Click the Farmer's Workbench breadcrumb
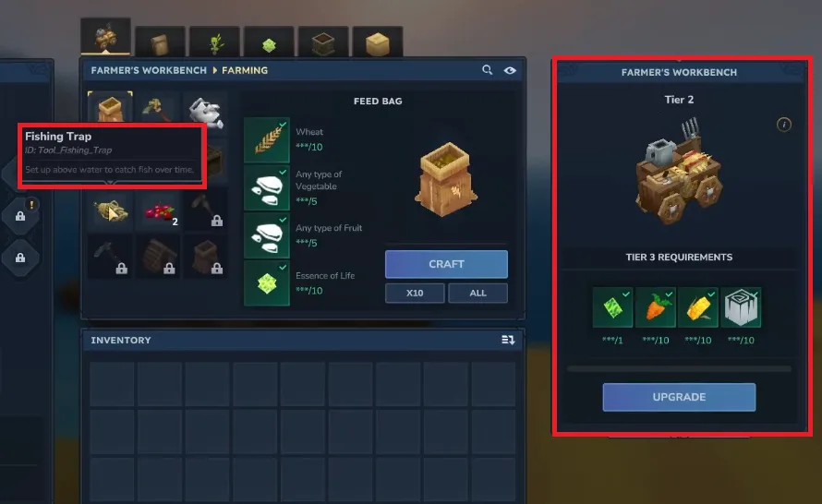Screen dimensions: 822x504 point(149,70)
